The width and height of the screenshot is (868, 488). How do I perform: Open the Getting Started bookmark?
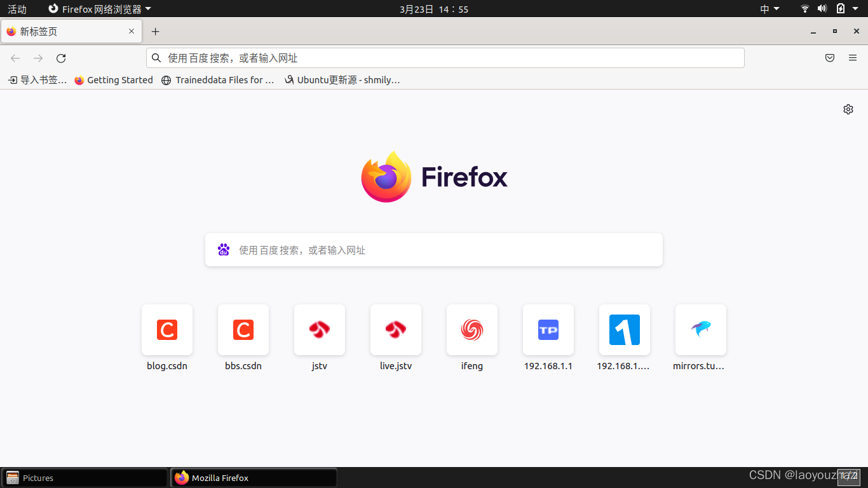pos(114,80)
